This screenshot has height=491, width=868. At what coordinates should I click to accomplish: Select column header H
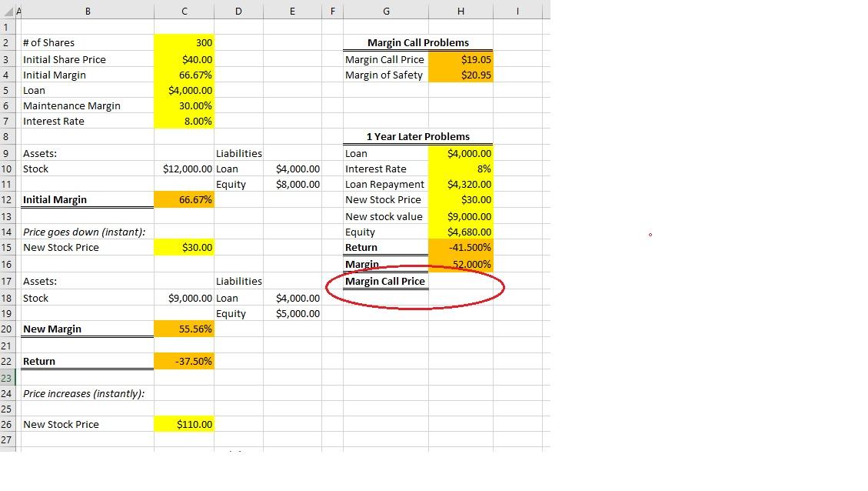tap(461, 11)
